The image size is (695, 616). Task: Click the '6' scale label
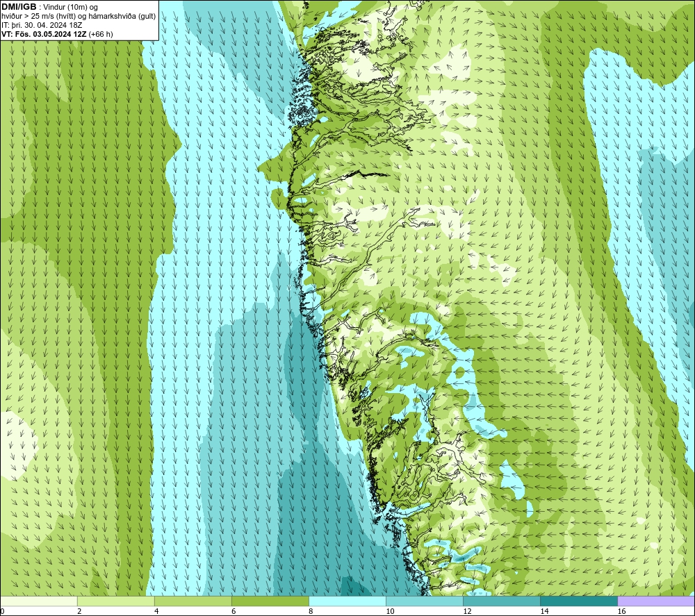click(x=234, y=611)
